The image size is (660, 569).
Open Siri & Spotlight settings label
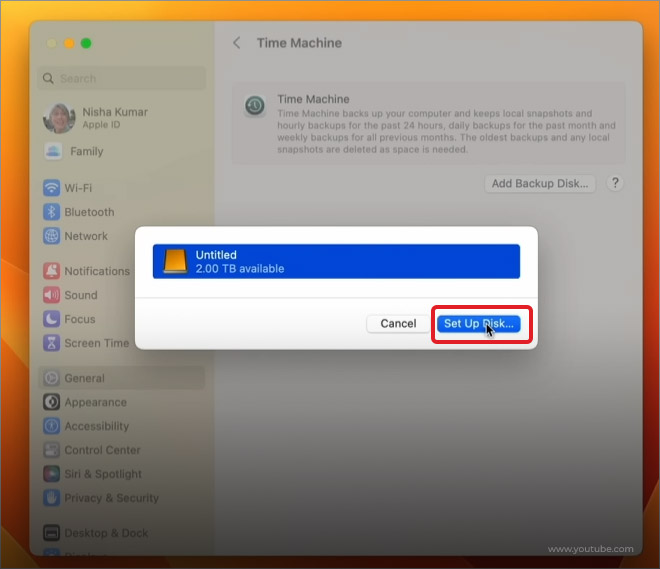coord(103,474)
